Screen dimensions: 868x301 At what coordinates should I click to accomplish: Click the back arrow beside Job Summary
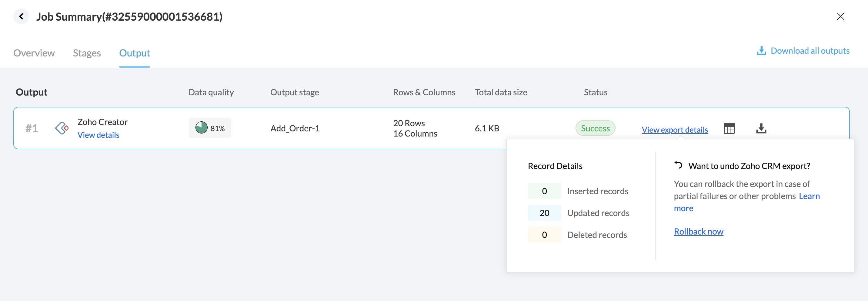coord(21,16)
